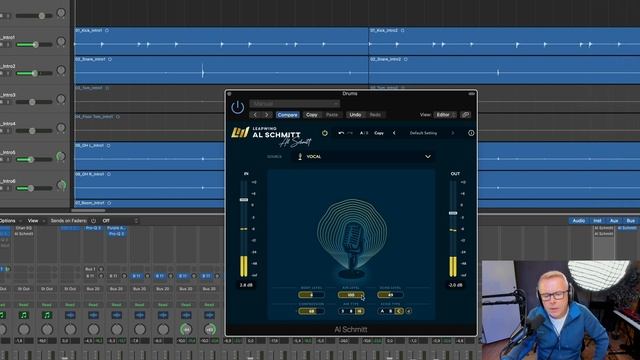The image size is (640, 360).
Task: Click the green pan knob of _Intro6 track
Action: 61,185
